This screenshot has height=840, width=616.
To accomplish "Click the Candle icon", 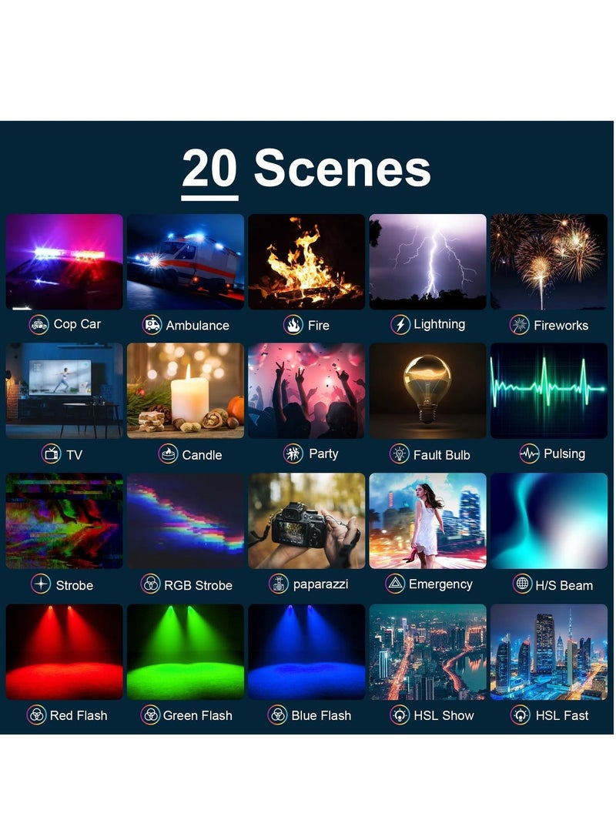I will tap(168, 454).
